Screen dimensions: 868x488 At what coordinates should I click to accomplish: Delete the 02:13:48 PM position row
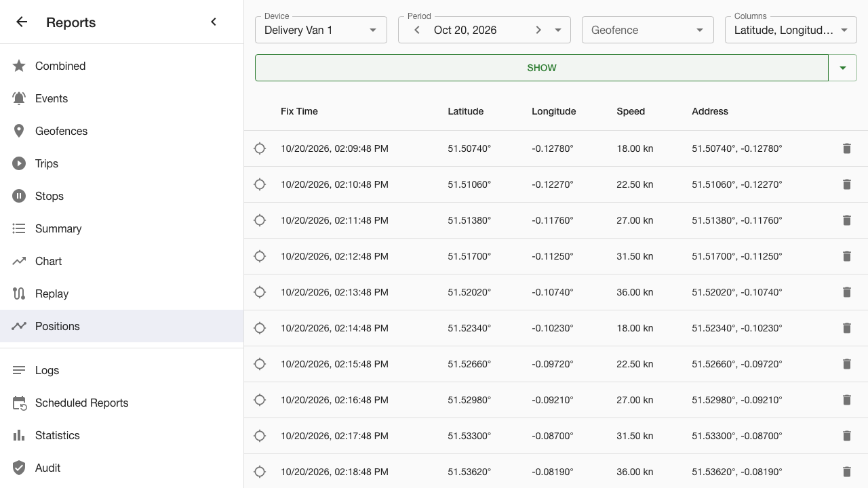coord(846,292)
